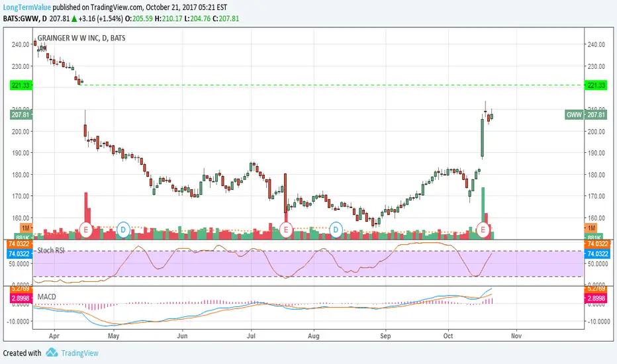Screen dimensions: 617x364
Task: Click the GWW ticker tag on right axis
Action: [574, 115]
